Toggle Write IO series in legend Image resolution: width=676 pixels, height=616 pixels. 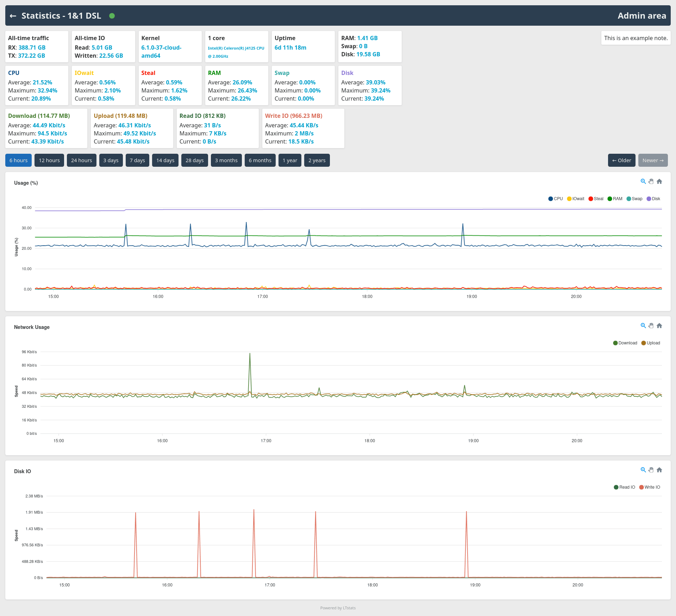650,487
